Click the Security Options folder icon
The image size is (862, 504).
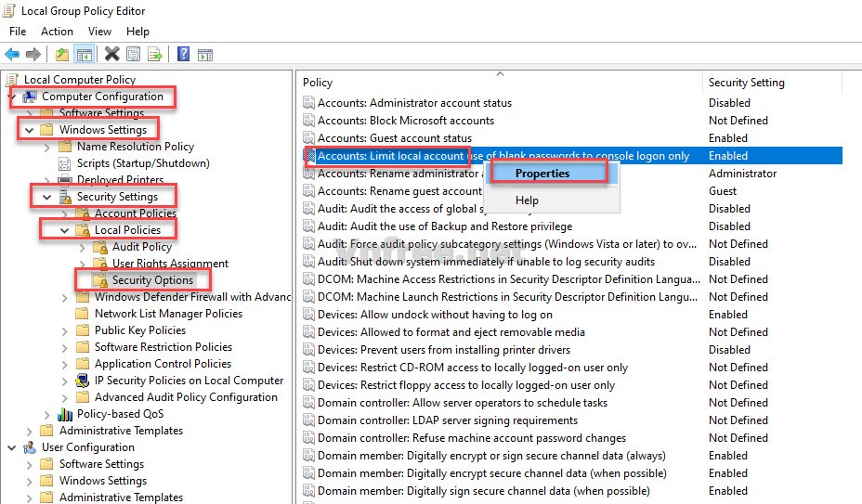100,280
